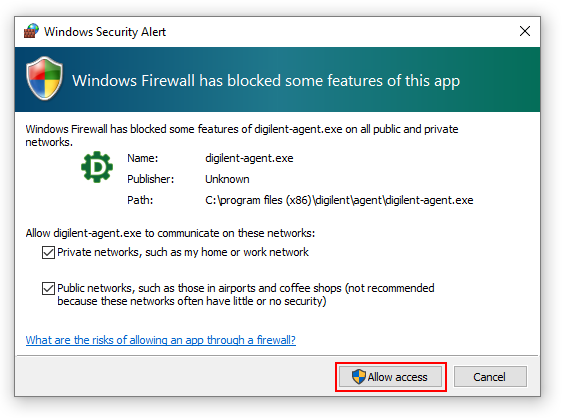Click the digilent-agent.exe name value
This screenshot has width=563, height=418.
click(x=249, y=158)
